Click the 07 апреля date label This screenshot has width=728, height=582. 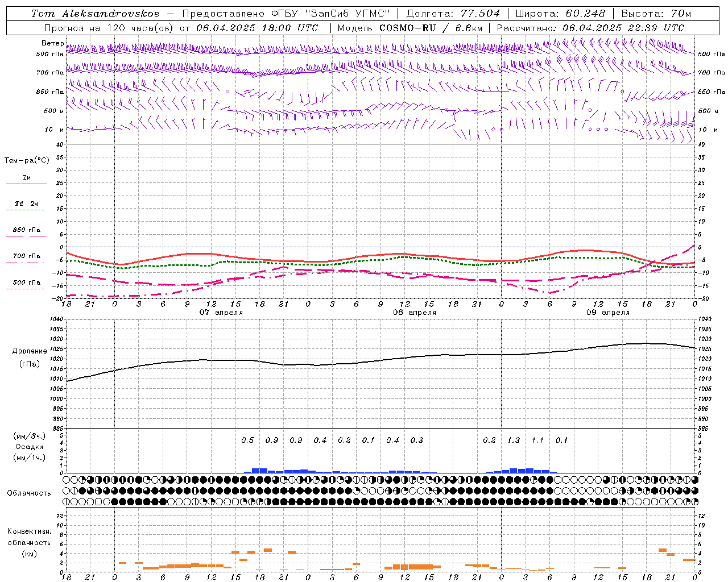click(x=221, y=313)
